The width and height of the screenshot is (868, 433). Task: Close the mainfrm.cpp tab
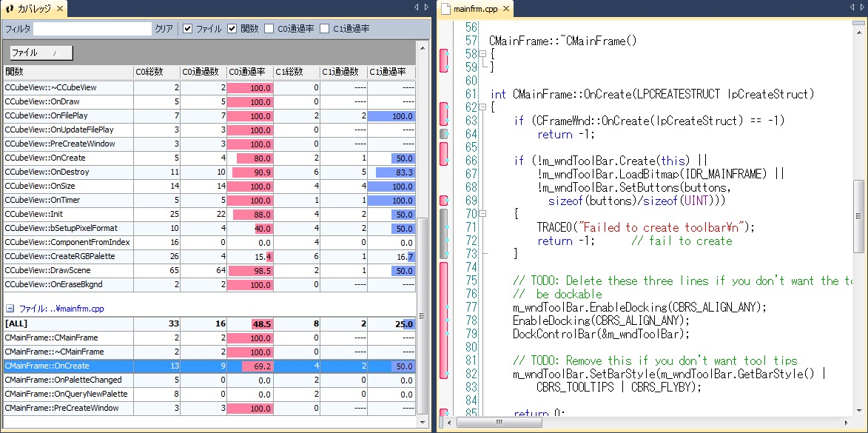[505, 10]
